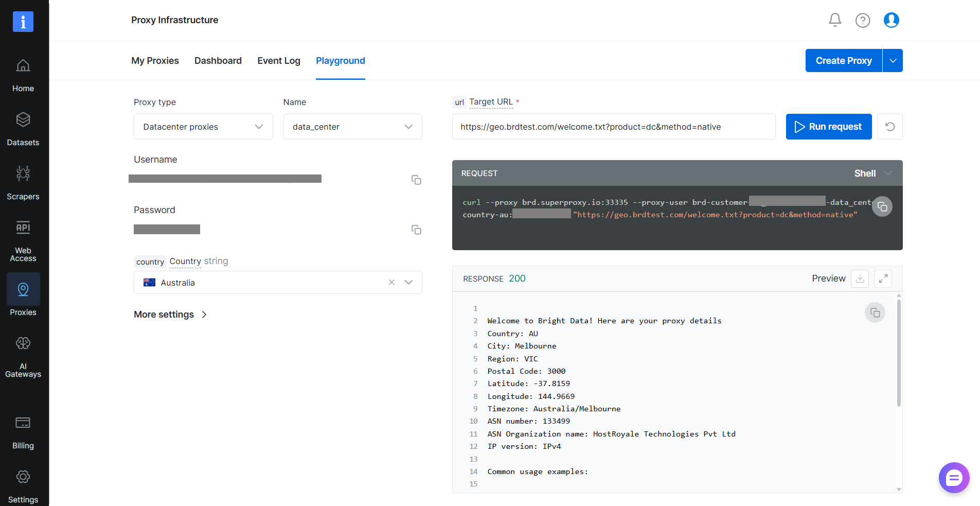Click the Target URL input field
The image size is (980, 506).
pyautogui.click(x=614, y=127)
